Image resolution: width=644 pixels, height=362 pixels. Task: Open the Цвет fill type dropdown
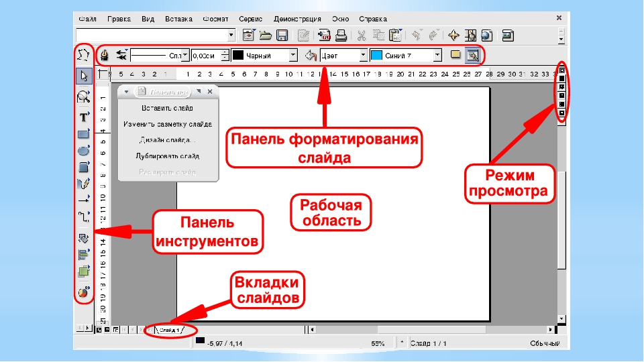coord(363,55)
